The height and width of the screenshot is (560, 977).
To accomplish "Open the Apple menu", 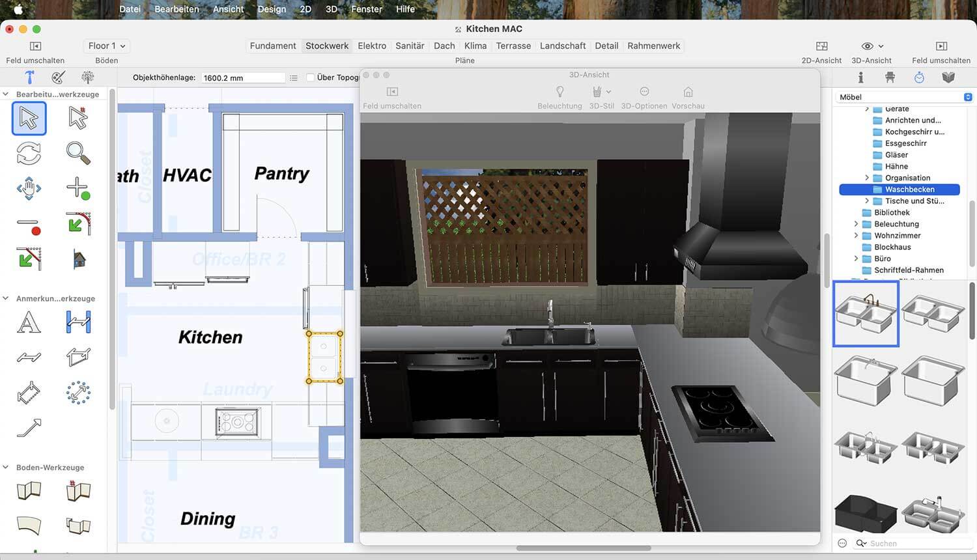I will click(x=18, y=9).
